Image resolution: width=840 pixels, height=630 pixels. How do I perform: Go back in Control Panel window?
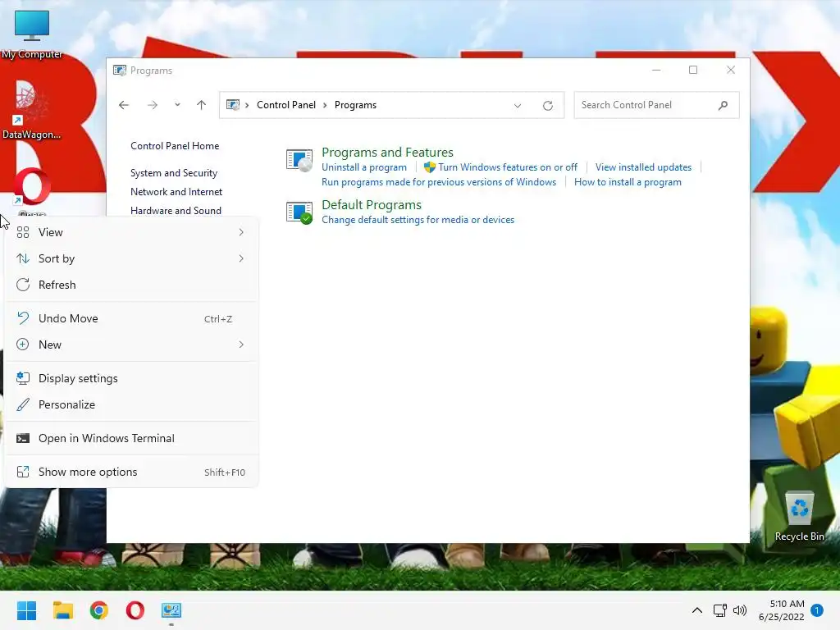pos(124,105)
